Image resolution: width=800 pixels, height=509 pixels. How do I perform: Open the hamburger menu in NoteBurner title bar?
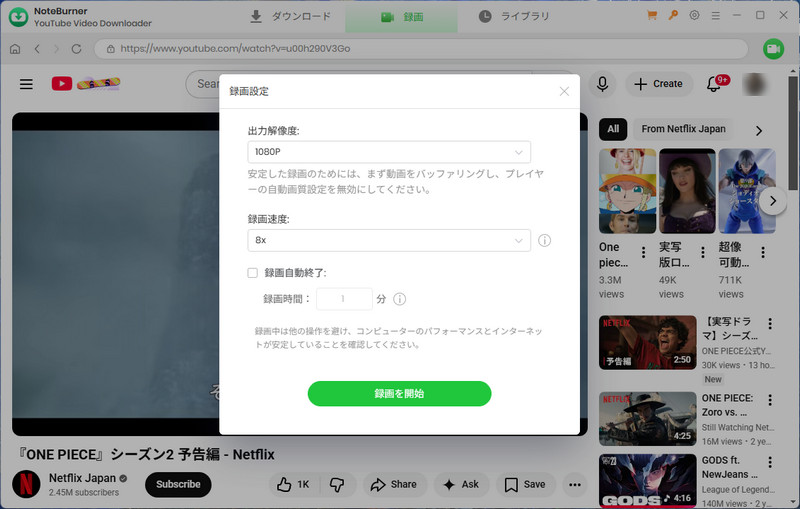(x=716, y=16)
